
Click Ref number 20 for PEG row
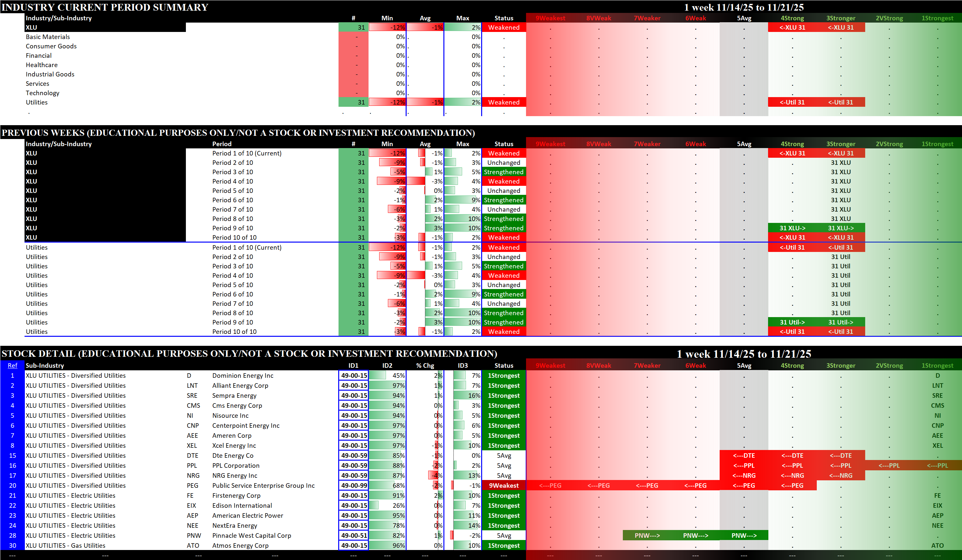point(12,485)
